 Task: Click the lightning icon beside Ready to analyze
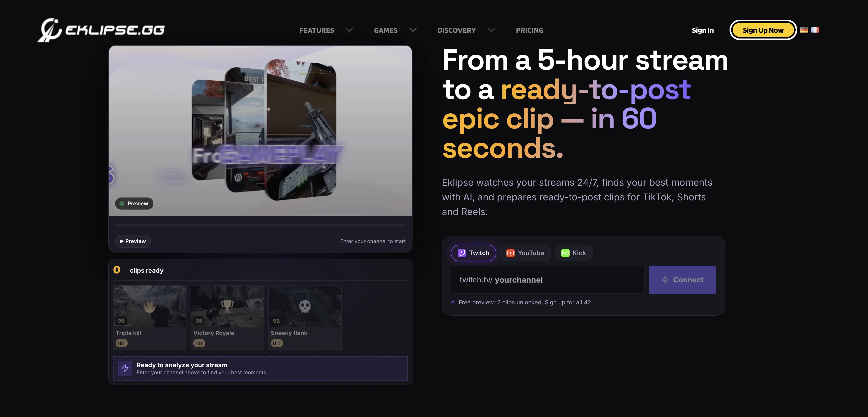[x=125, y=368]
